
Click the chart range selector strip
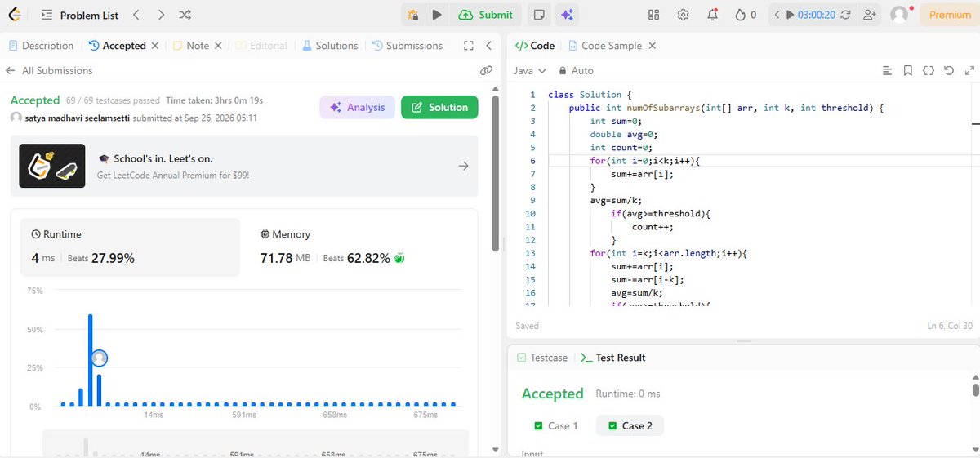point(255,444)
